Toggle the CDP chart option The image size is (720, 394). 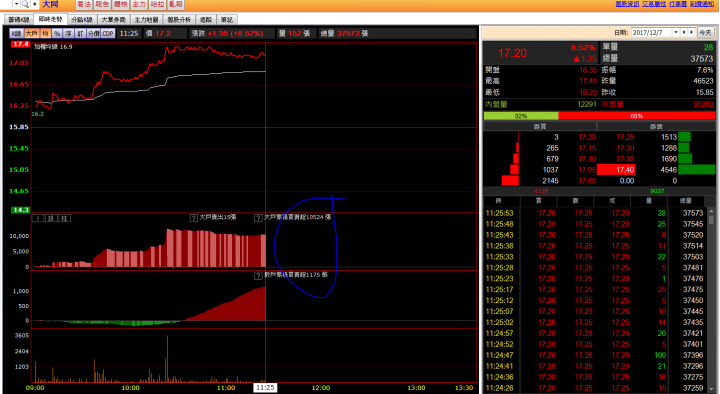108,34
